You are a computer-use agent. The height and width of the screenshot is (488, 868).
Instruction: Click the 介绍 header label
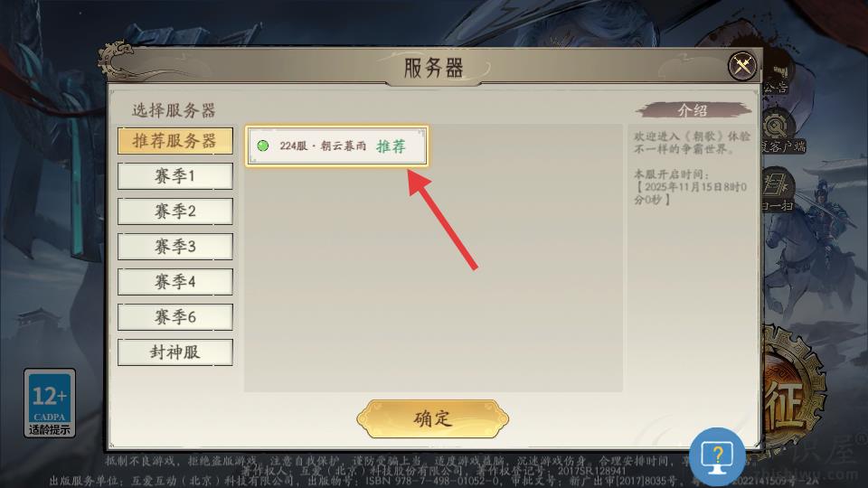point(693,110)
